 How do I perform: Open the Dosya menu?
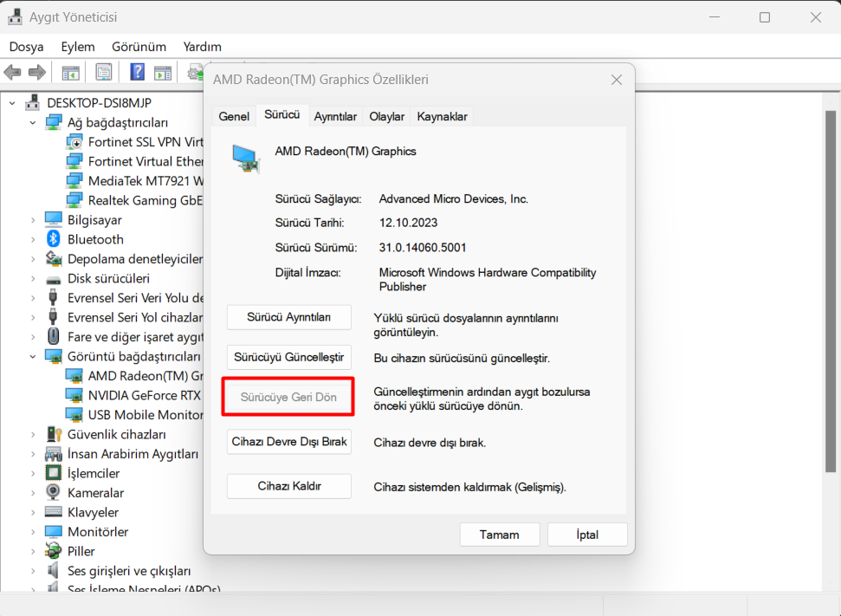[26, 47]
